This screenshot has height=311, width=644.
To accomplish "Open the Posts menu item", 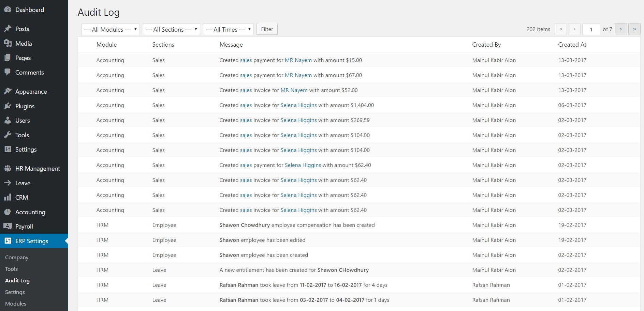I will point(34,29).
